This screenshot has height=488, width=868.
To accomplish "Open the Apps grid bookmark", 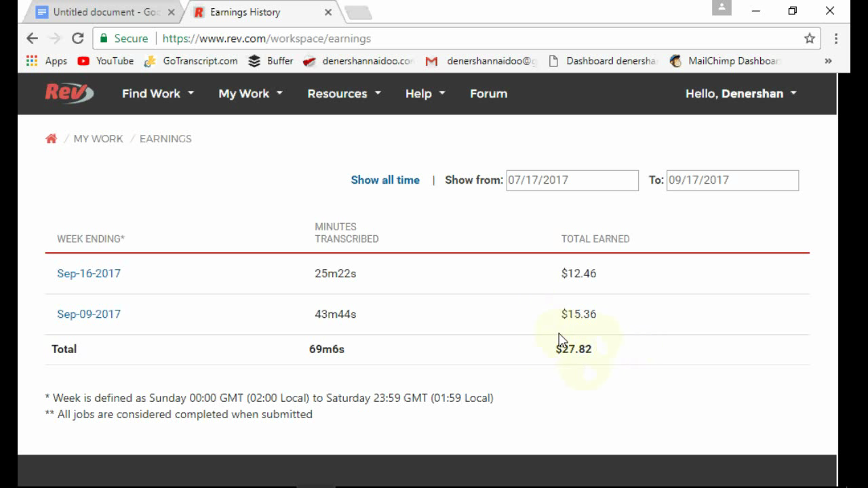I will [x=46, y=61].
